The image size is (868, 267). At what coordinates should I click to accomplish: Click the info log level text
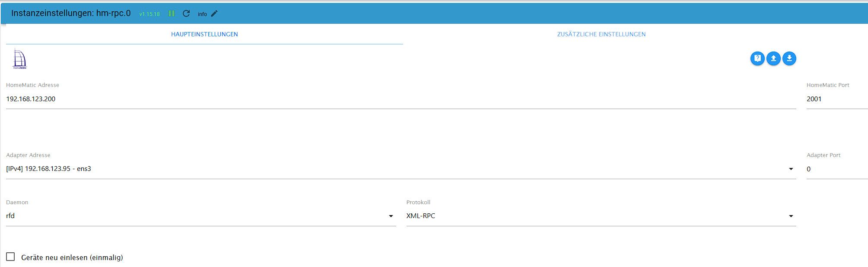pos(202,14)
